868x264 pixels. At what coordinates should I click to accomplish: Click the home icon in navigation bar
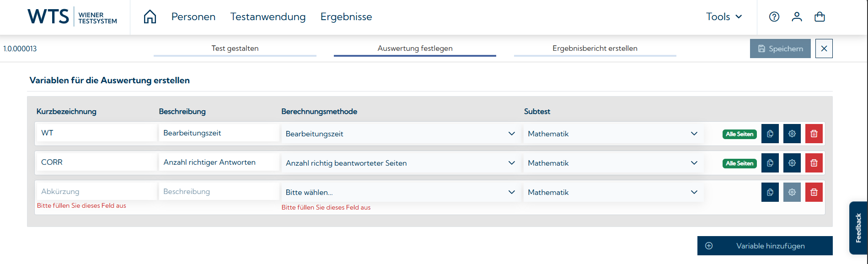[150, 17]
